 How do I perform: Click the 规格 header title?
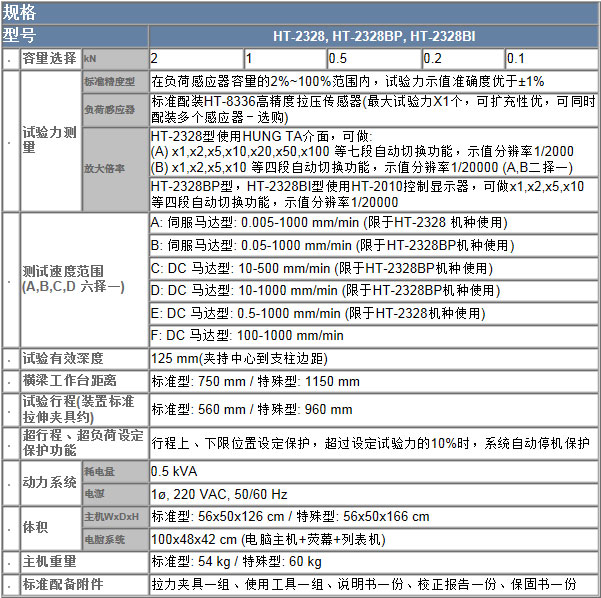click(19, 12)
